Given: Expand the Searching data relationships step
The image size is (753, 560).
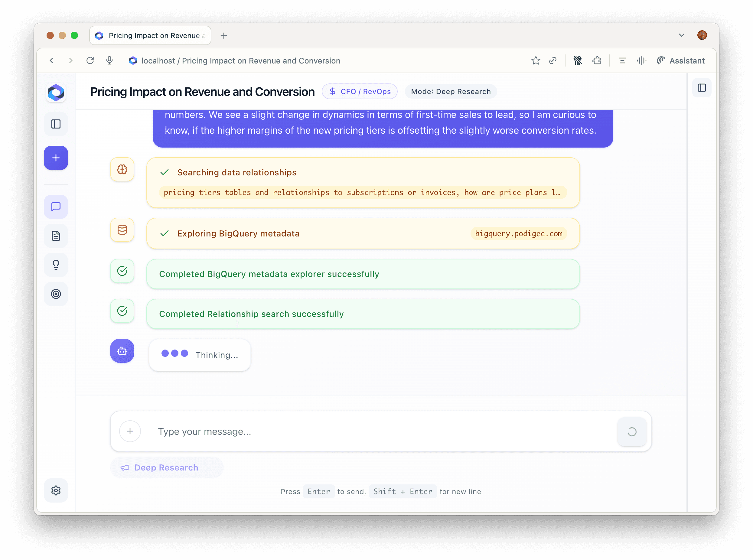Looking at the screenshot, I should click(237, 173).
